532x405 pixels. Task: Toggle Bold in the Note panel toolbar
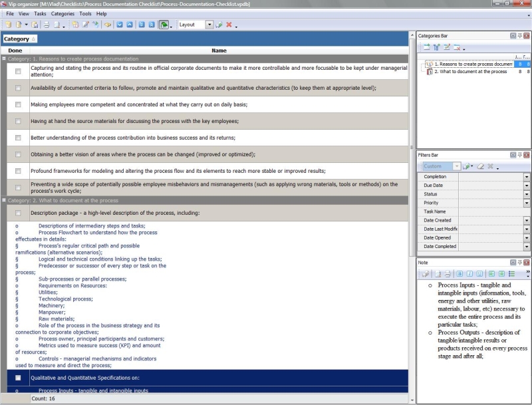pyautogui.click(x=460, y=273)
